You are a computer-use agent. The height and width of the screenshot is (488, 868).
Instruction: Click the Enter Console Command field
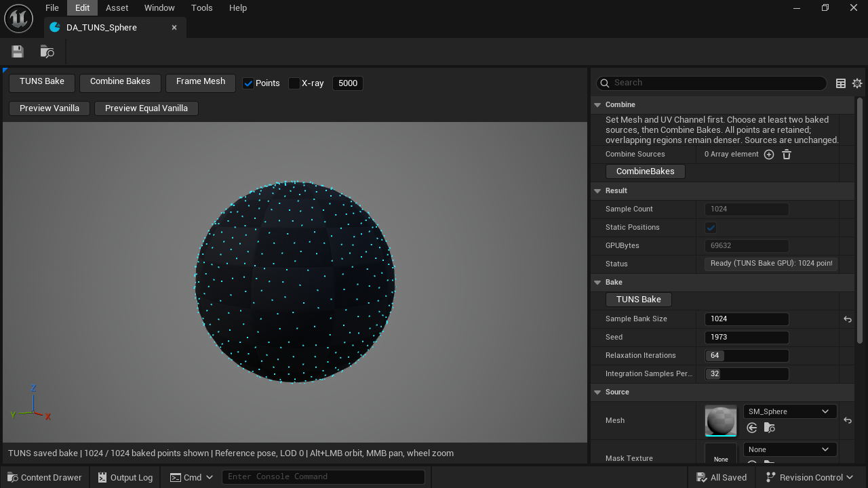(323, 476)
